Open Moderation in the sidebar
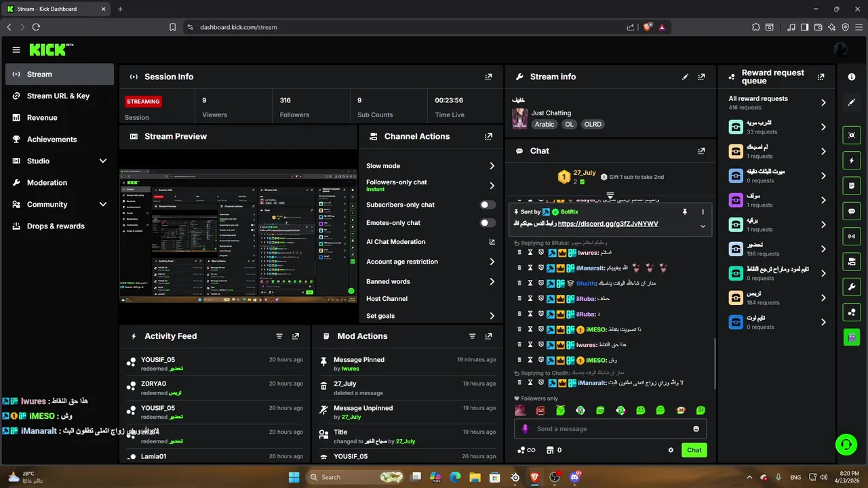Image resolution: width=868 pixels, height=488 pixels. pos(60,183)
